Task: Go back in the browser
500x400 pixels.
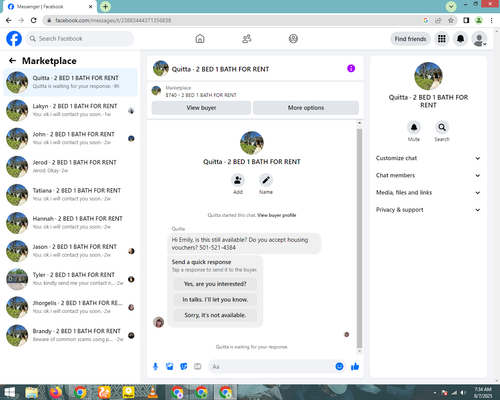Action: pyautogui.click(x=9, y=20)
